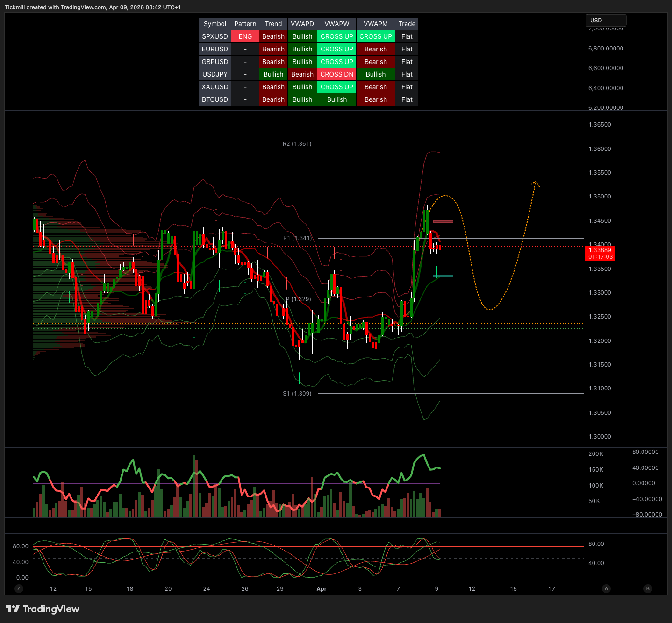
Task: Click the VWAPW column header
Action: 336,24
